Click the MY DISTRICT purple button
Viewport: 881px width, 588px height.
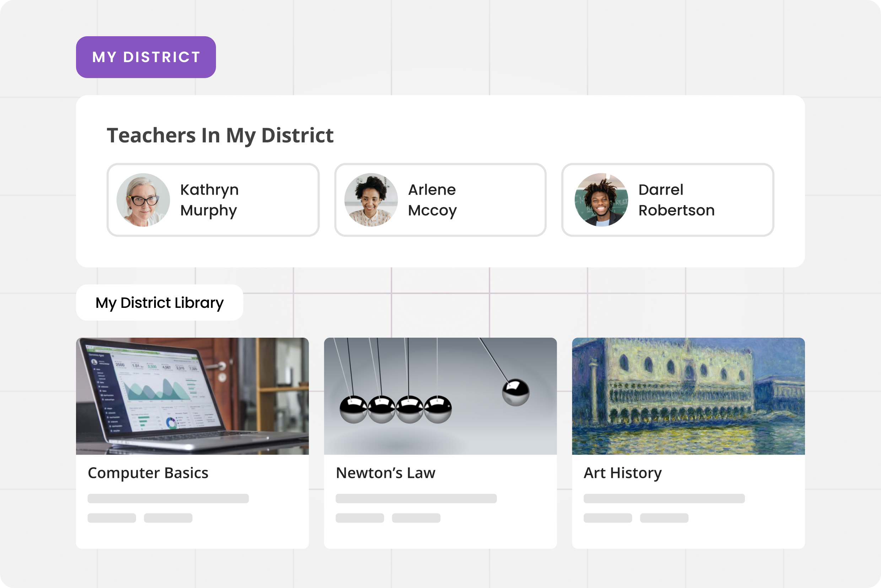[146, 57]
